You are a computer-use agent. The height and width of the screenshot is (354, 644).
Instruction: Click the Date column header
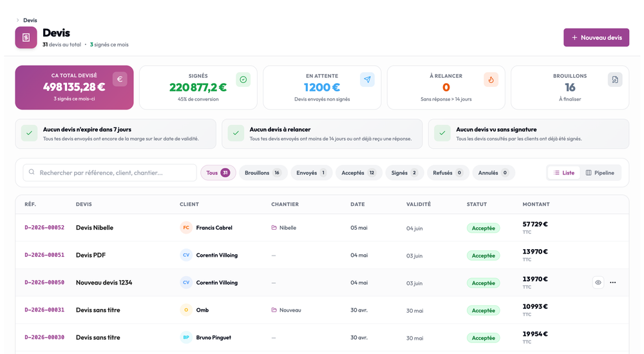click(x=357, y=204)
